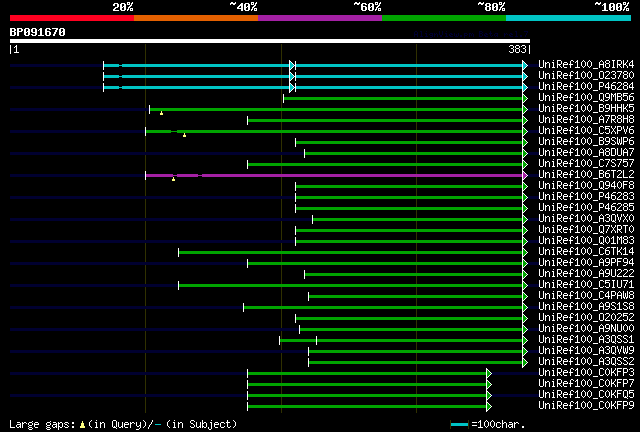Click the yellow query-gap marker under B6T2L2 bar

click(173, 179)
